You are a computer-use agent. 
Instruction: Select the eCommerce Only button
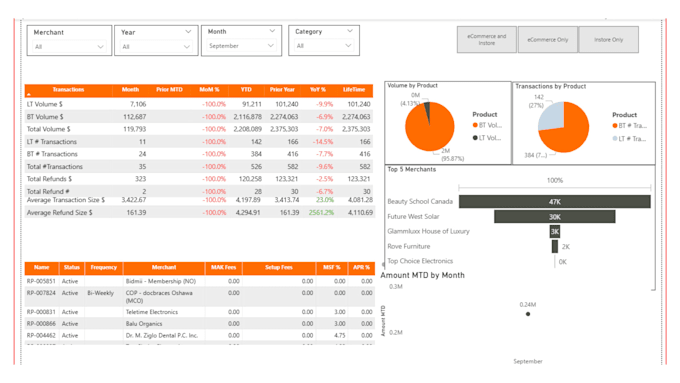pos(548,39)
